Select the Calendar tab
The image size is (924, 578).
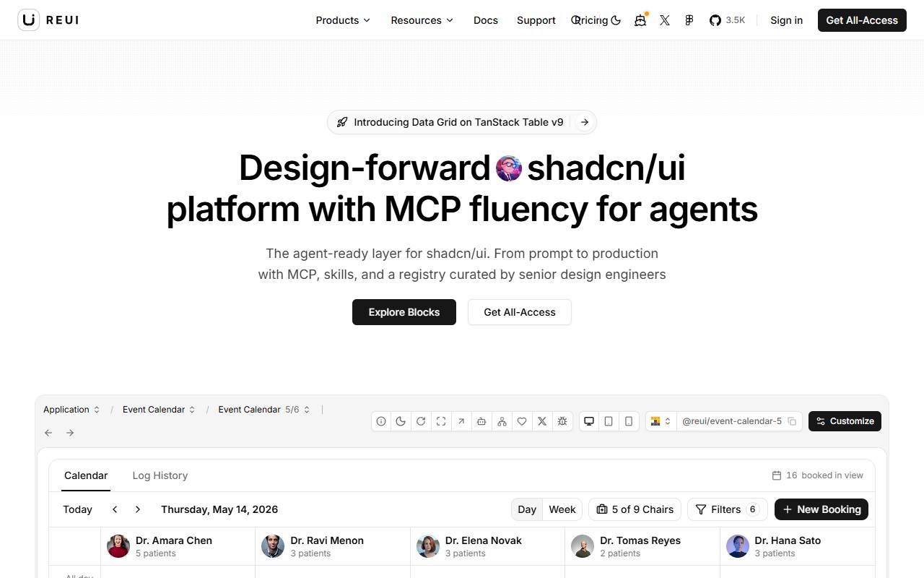pyautogui.click(x=86, y=475)
